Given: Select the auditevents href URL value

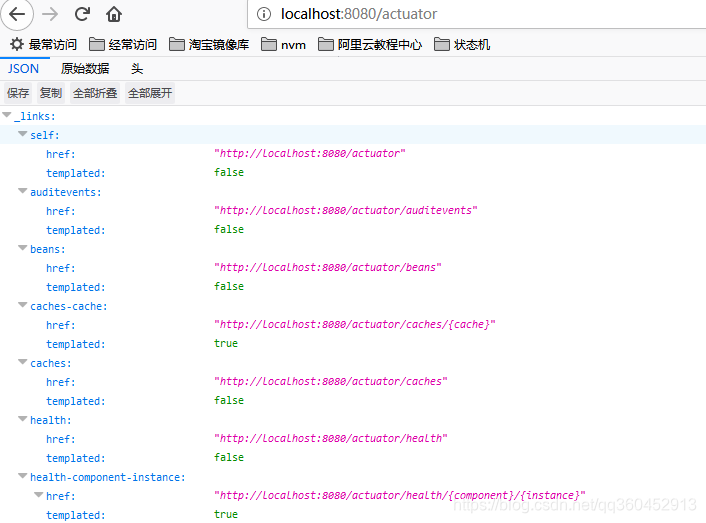Looking at the screenshot, I should (346, 210).
